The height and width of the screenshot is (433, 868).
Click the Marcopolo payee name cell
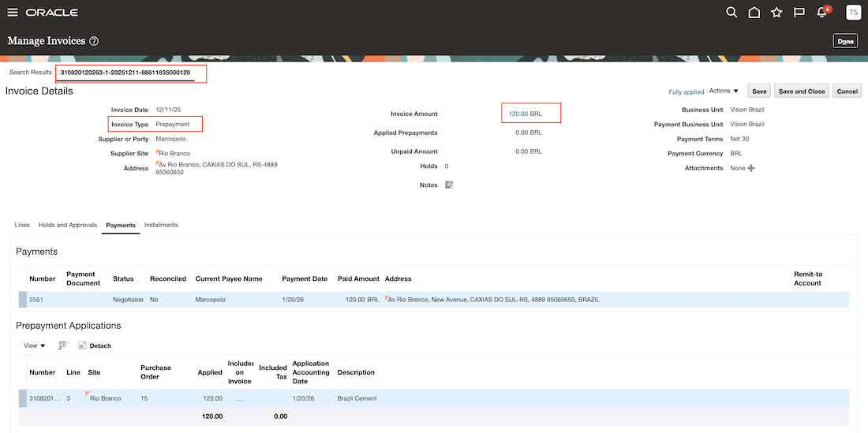coord(211,300)
